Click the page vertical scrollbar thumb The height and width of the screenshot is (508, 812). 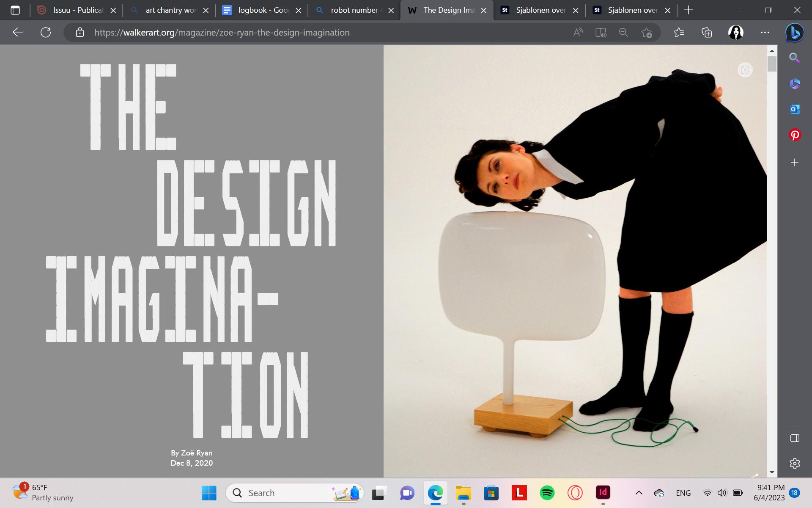pyautogui.click(x=772, y=64)
